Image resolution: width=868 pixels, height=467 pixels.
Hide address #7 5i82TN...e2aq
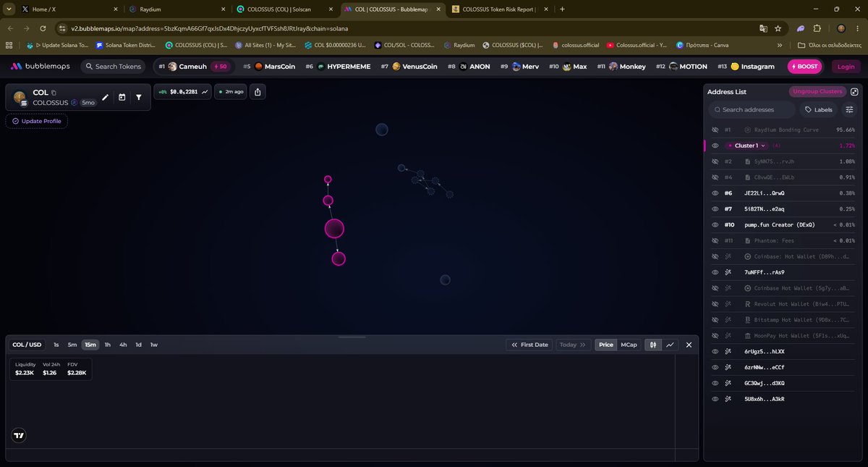pos(715,209)
